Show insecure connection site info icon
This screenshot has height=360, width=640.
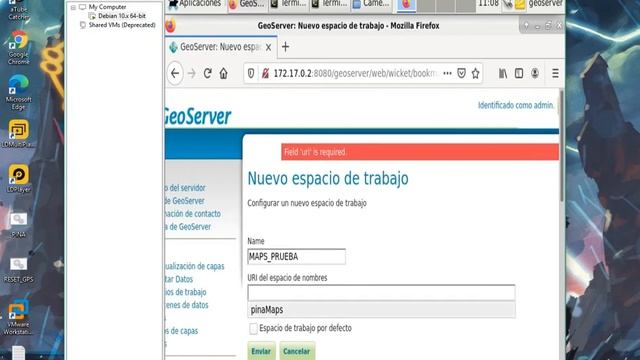pos(265,73)
